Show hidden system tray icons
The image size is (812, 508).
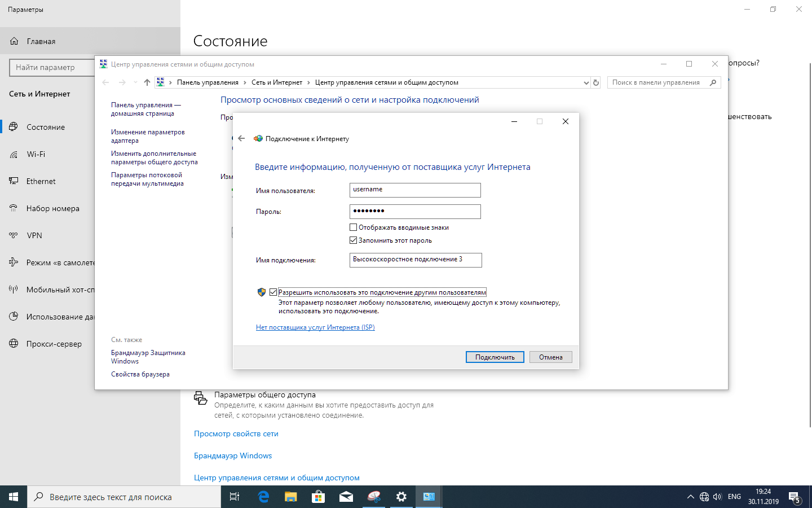[x=690, y=497]
